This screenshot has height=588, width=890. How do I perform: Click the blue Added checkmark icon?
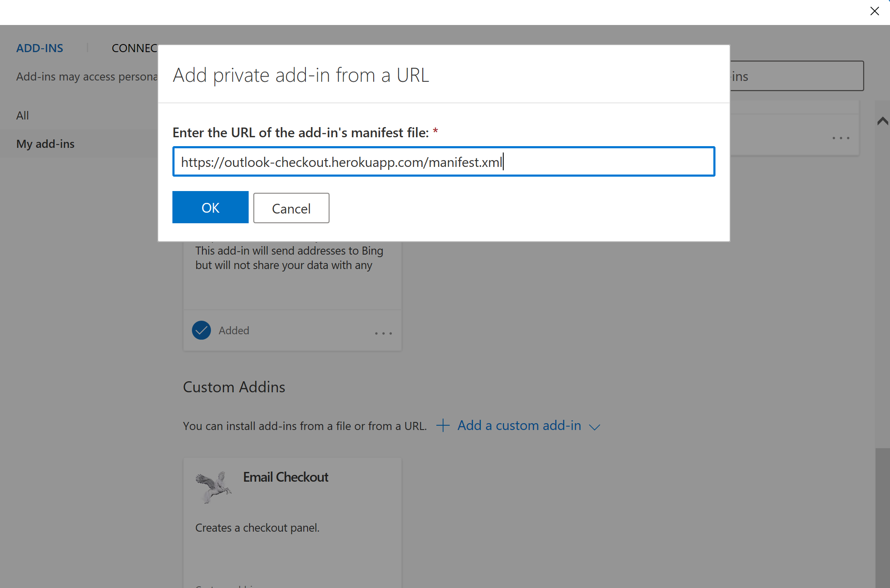click(201, 330)
